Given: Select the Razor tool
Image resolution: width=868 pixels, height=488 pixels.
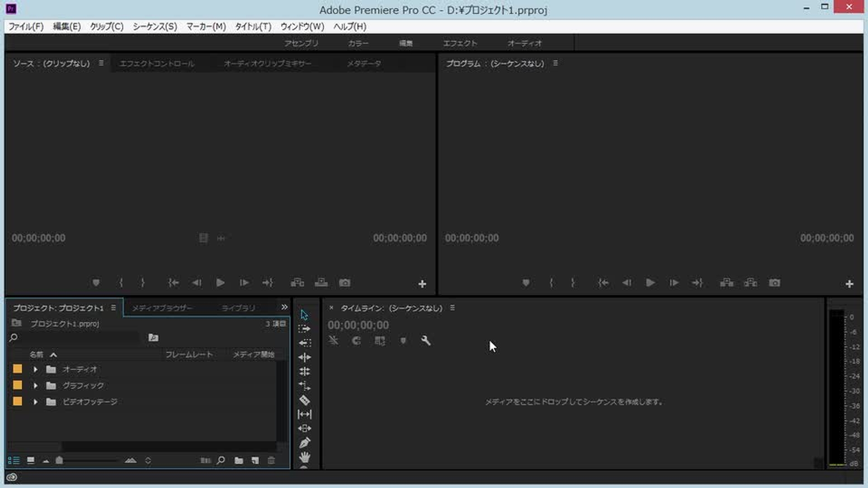Looking at the screenshot, I should [x=304, y=400].
